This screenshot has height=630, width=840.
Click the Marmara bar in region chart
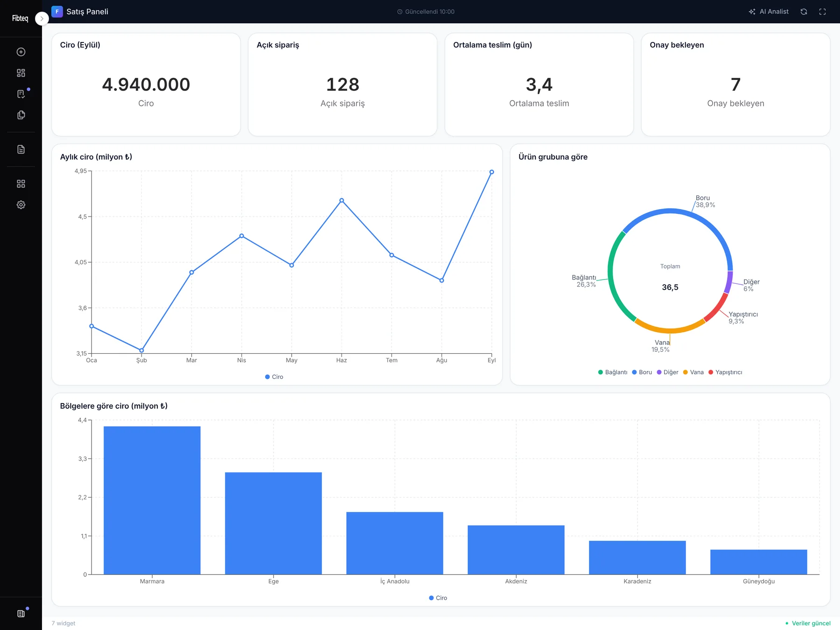pos(152,500)
